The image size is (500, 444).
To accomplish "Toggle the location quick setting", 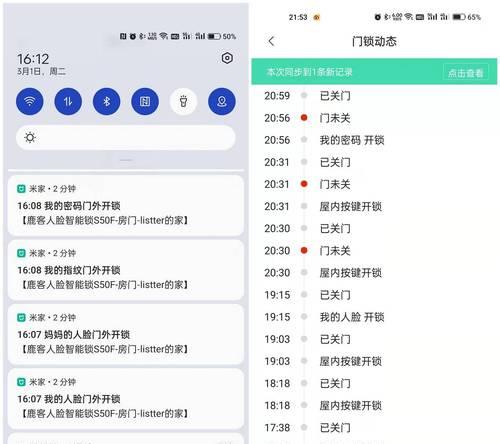I will click(222, 101).
